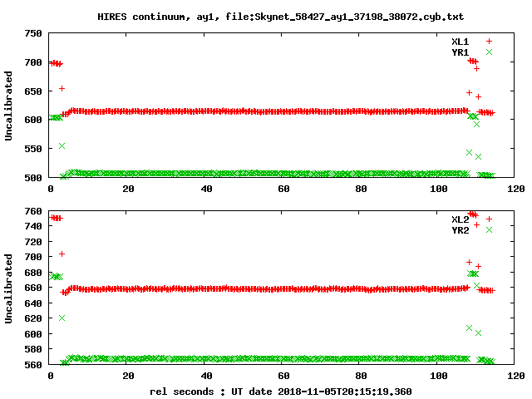532x399 pixels.
Task: Click the bottom plot's Uncalibrated axis label
Action: coord(8,288)
